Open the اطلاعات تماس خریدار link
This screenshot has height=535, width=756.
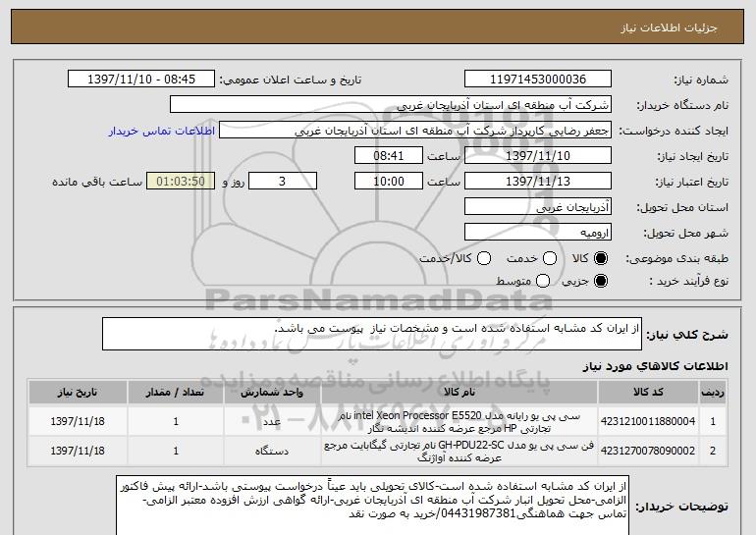pyautogui.click(x=162, y=131)
